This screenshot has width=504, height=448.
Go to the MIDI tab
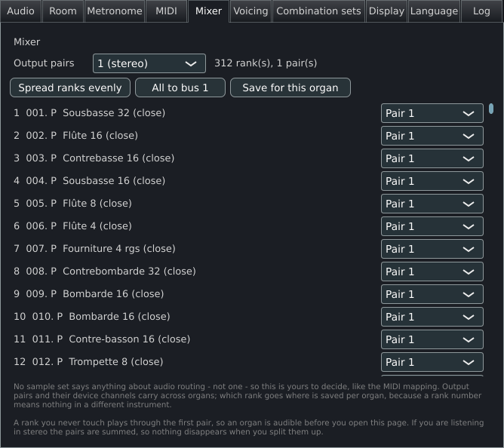[x=166, y=11]
